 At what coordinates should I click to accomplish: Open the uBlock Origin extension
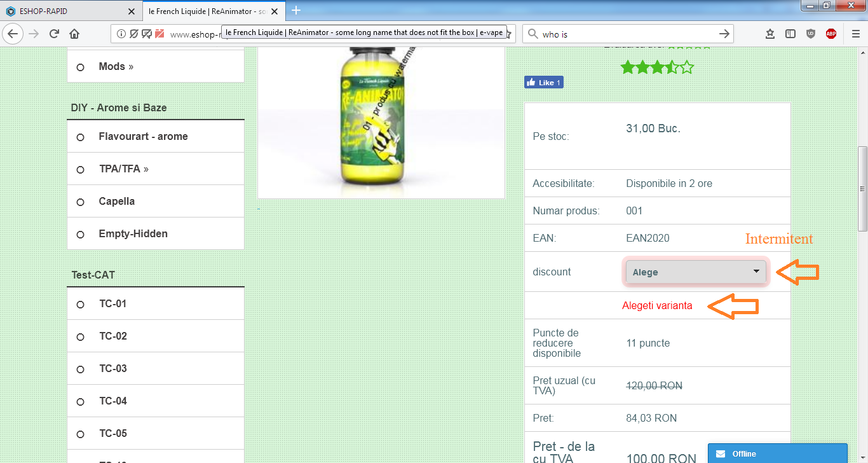pyautogui.click(x=811, y=34)
